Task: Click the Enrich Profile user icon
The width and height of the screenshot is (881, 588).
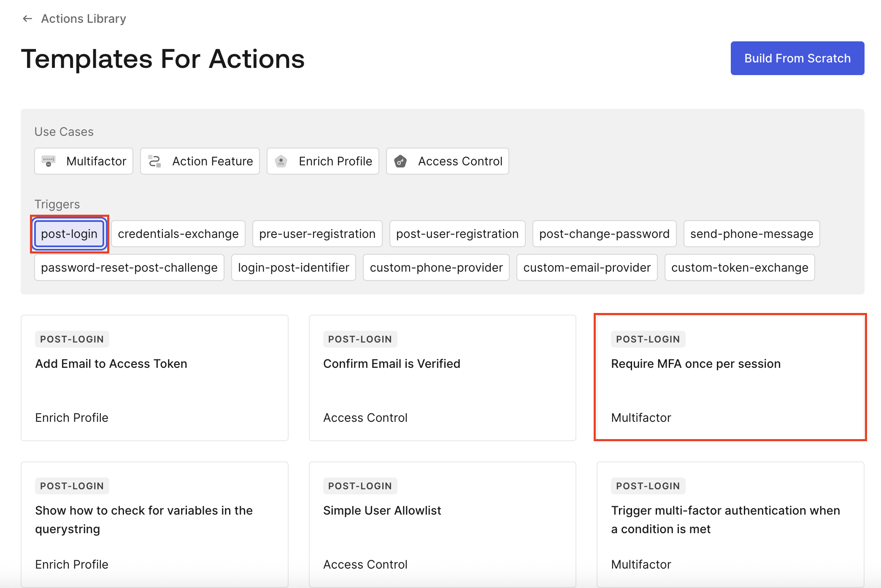Action: click(x=281, y=161)
